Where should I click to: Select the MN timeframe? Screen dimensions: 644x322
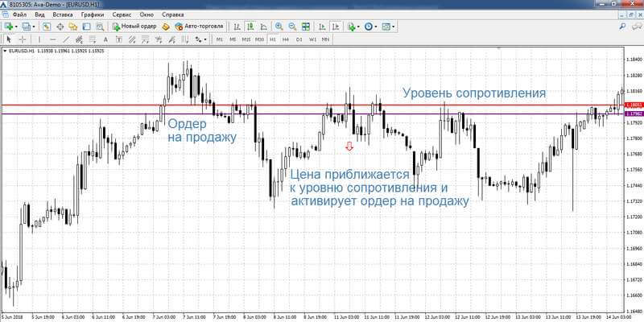[325, 39]
